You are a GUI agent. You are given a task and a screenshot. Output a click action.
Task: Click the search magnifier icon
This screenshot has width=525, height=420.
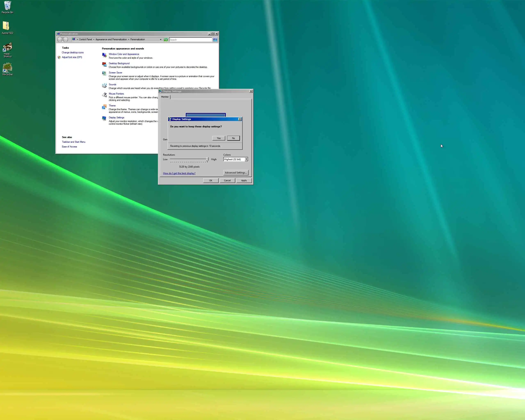tap(215, 40)
